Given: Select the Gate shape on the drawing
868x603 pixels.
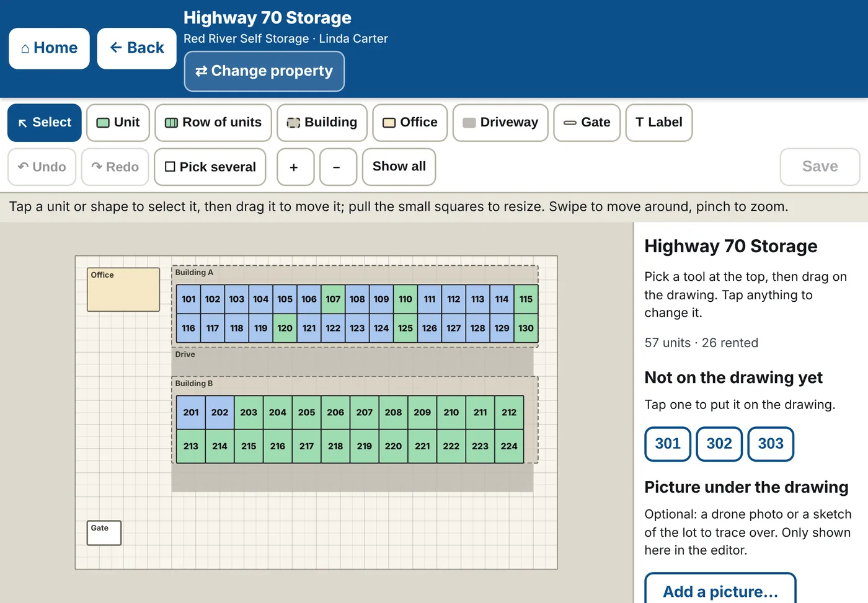Looking at the screenshot, I should click(104, 533).
